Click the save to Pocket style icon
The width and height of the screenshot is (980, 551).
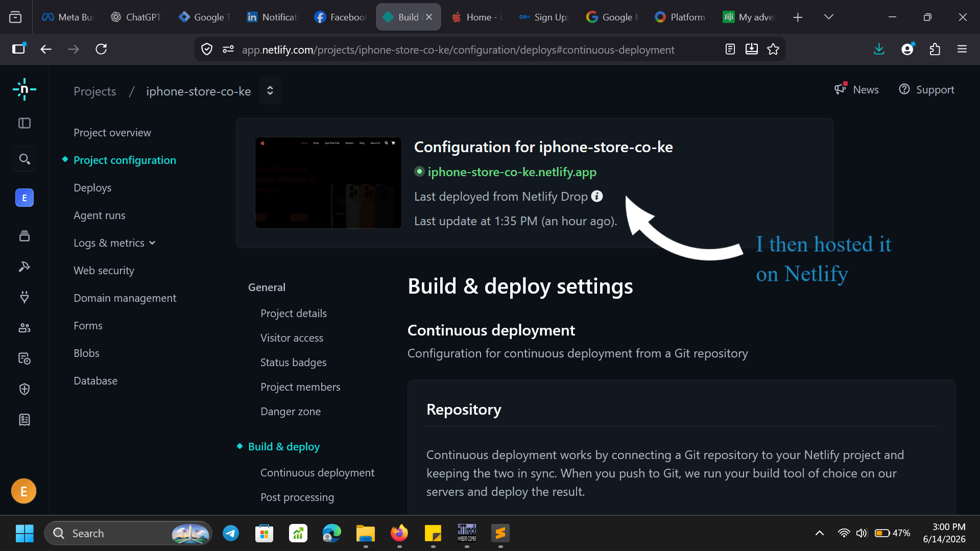(x=752, y=49)
